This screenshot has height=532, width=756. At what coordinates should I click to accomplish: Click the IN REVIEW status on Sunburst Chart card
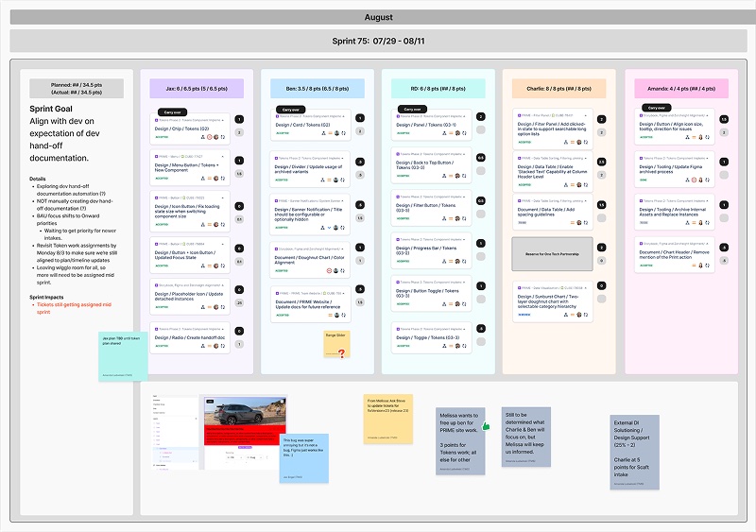click(x=524, y=315)
